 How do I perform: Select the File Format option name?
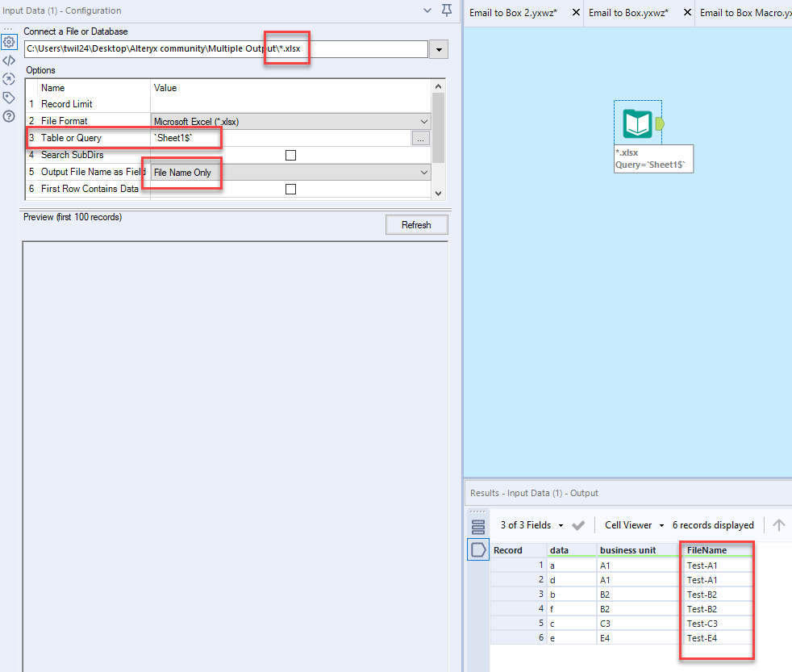click(x=65, y=121)
